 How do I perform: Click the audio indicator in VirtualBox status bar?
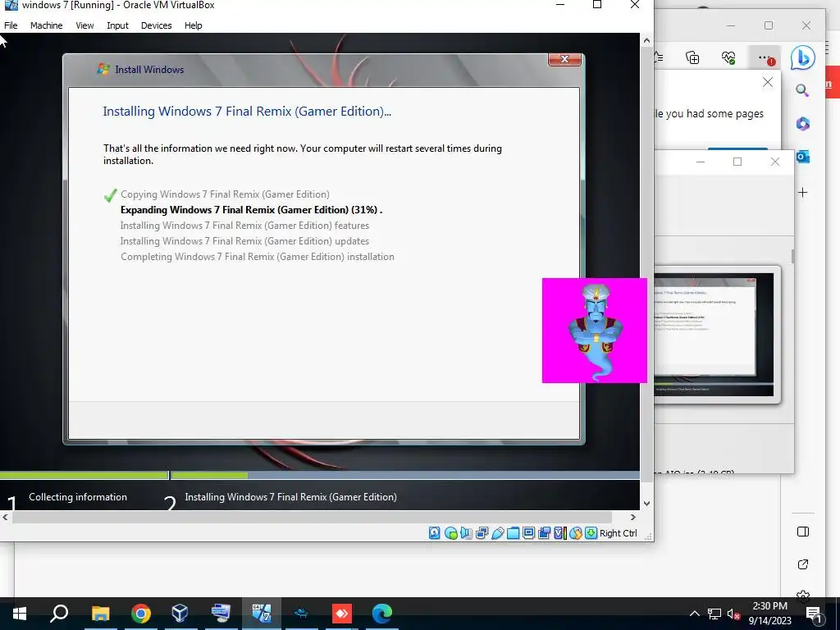(x=467, y=533)
